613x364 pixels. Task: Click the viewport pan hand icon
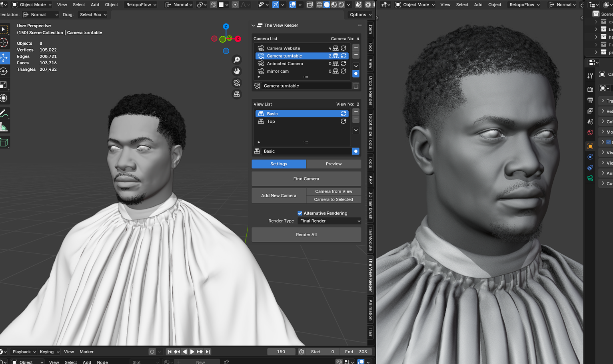coord(237,71)
